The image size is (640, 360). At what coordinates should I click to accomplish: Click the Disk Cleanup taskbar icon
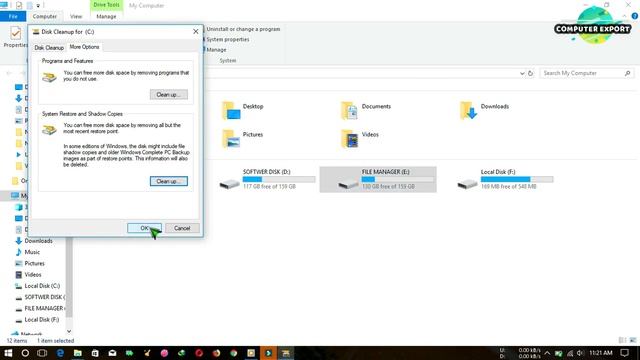tap(286, 353)
